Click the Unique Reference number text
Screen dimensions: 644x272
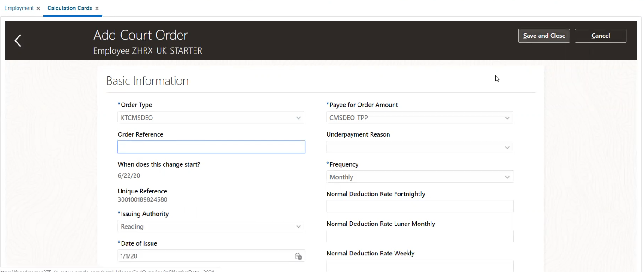coord(142,200)
